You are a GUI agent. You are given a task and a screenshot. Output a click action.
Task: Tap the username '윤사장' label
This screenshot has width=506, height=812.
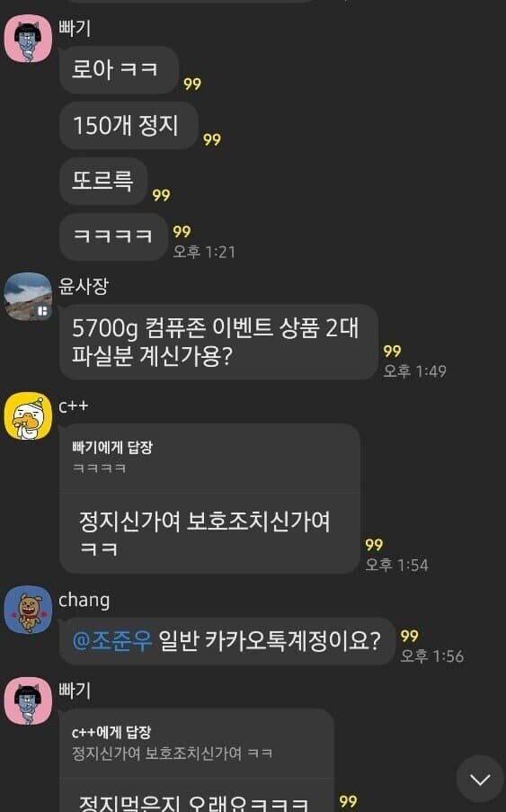84,286
